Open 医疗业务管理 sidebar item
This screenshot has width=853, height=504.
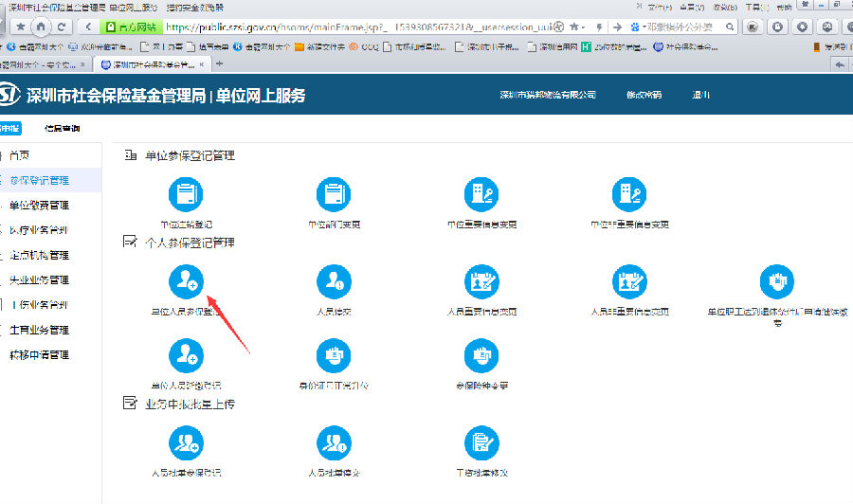[39, 230]
